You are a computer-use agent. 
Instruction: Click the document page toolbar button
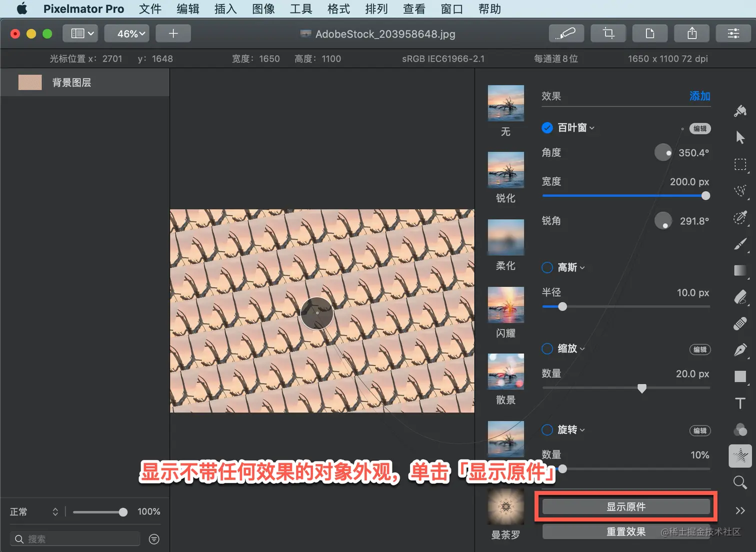[649, 34]
